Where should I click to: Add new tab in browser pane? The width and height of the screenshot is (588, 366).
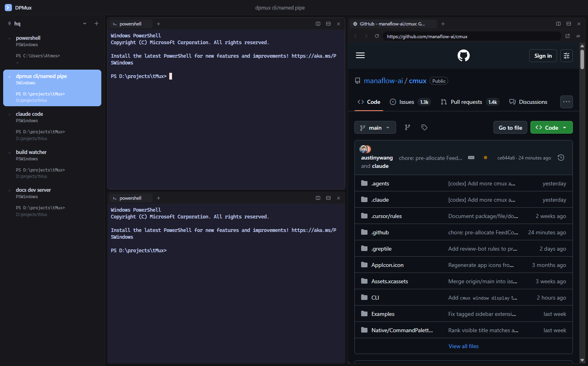pyautogui.click(x=443, y=24)
